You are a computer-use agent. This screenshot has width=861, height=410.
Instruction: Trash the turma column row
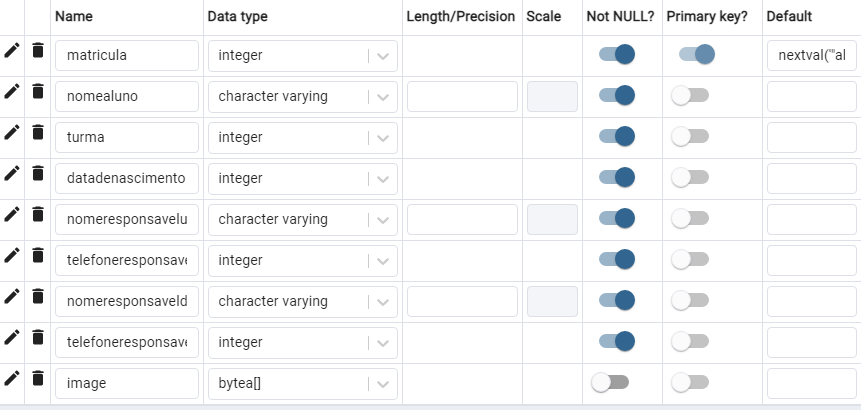(x=37, y=132)
